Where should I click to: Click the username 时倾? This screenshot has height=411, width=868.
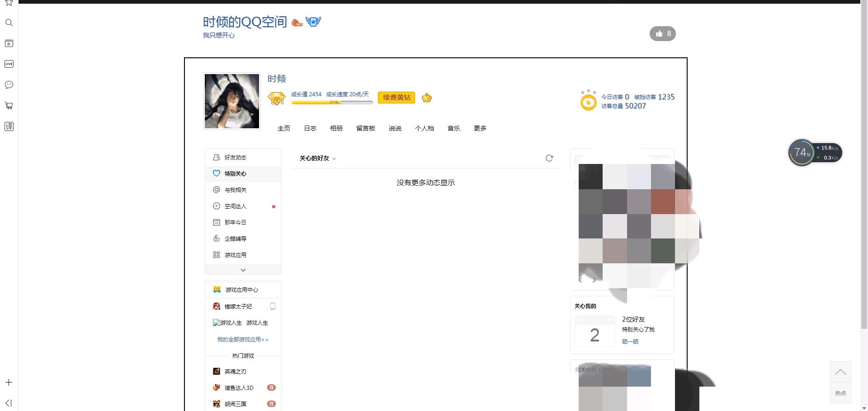(277, 79)
